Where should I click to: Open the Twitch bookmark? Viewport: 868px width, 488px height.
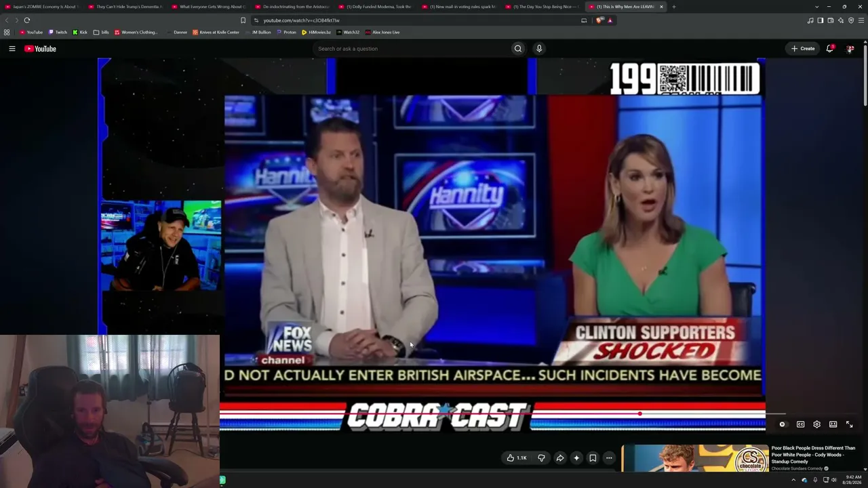click(x=58, y=32)
